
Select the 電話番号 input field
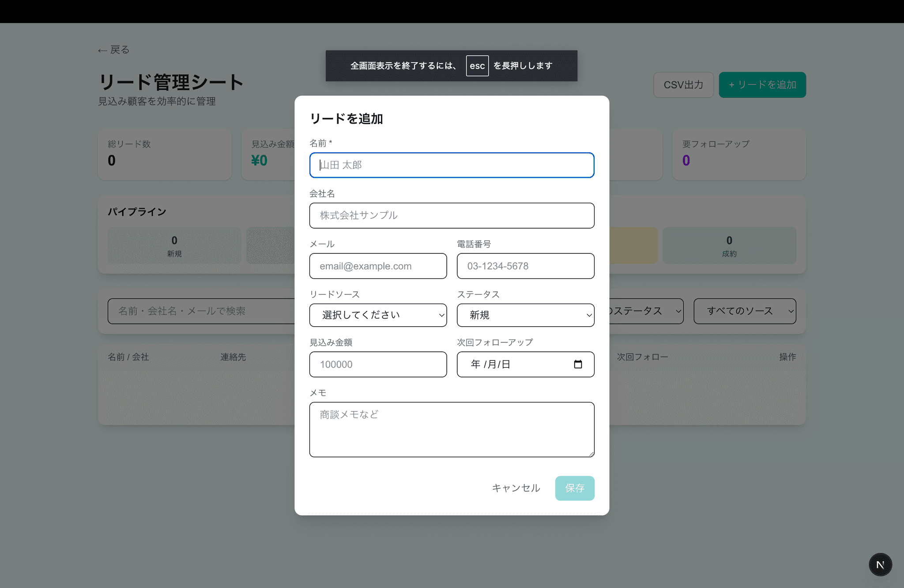tap(525, 266)
